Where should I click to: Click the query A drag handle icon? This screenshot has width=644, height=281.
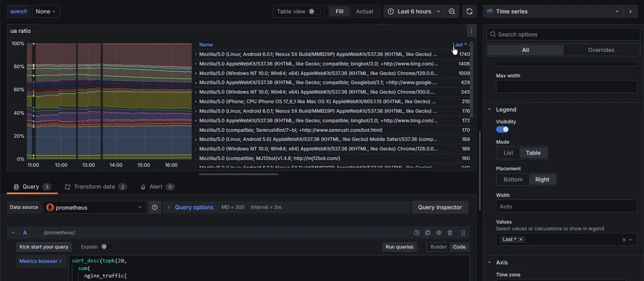point(463,233)
